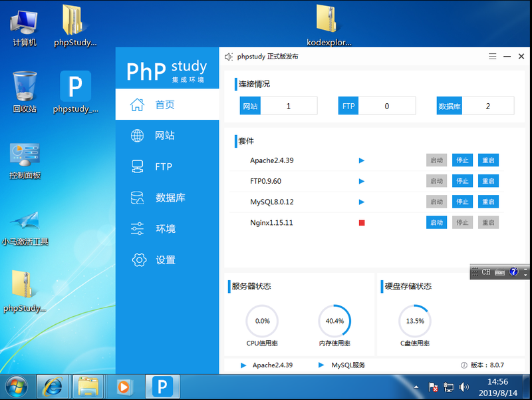Click the grayed 启动 button for Apache2.4.39
The width and height of the screenshot is (532, 400).
437,160
